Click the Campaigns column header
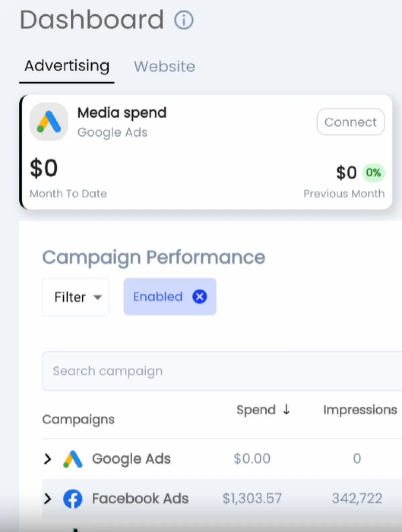The image size is (402, 532). click(x=78, y=419)
